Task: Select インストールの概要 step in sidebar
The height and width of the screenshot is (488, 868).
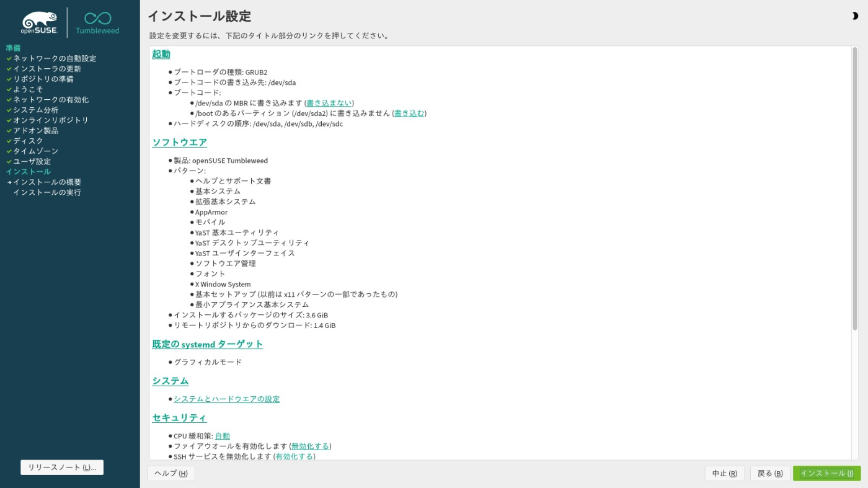Action: [x=47, y=182]
